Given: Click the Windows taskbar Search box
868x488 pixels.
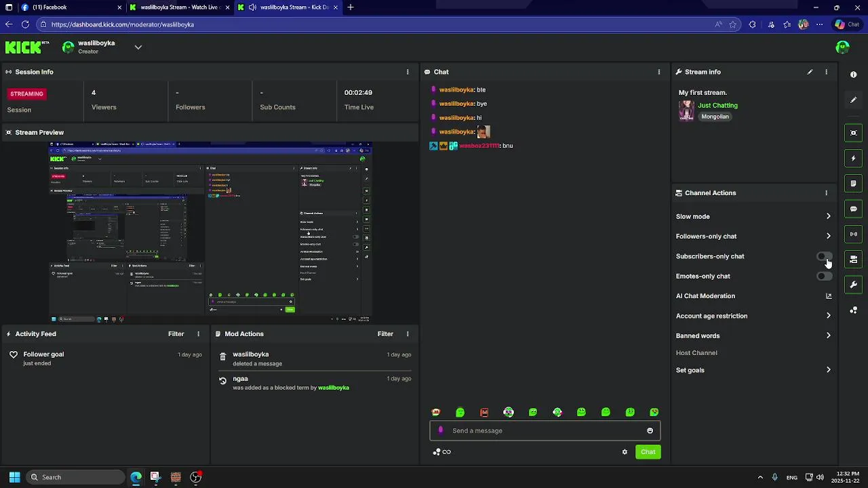Looking at the screenshot, I should tap(75, 477).
